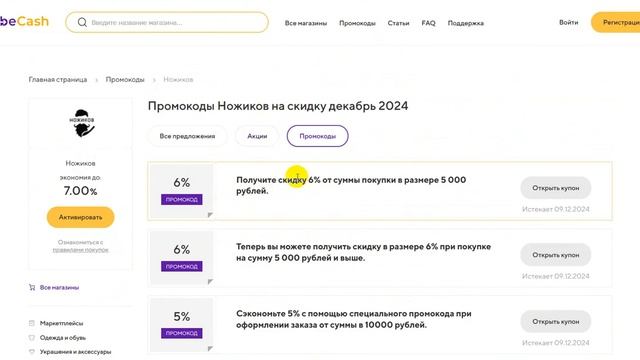Select the Все предложения filter

pos(187,136)
